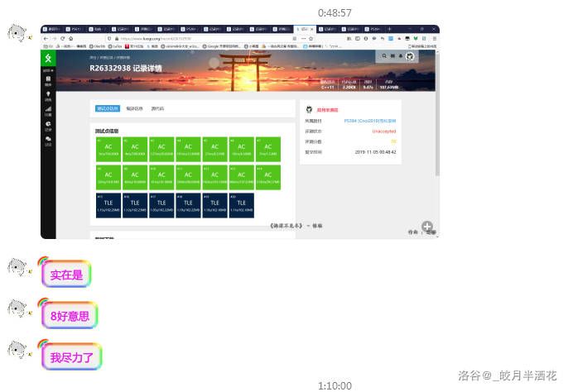Viewport: 568px width, 392px height.
Task: Click the submitter avatar in the info panel
Action: (x=309, y=108)
